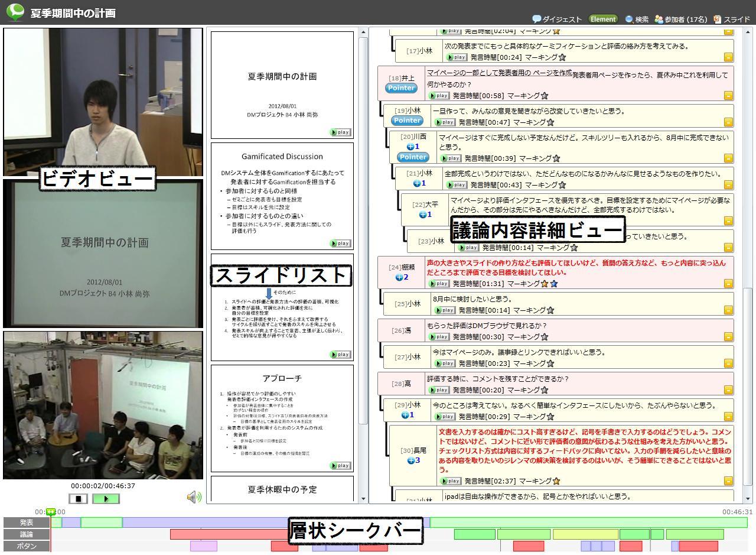
Task: Play statement 26 by 馮
Action: 439,337
